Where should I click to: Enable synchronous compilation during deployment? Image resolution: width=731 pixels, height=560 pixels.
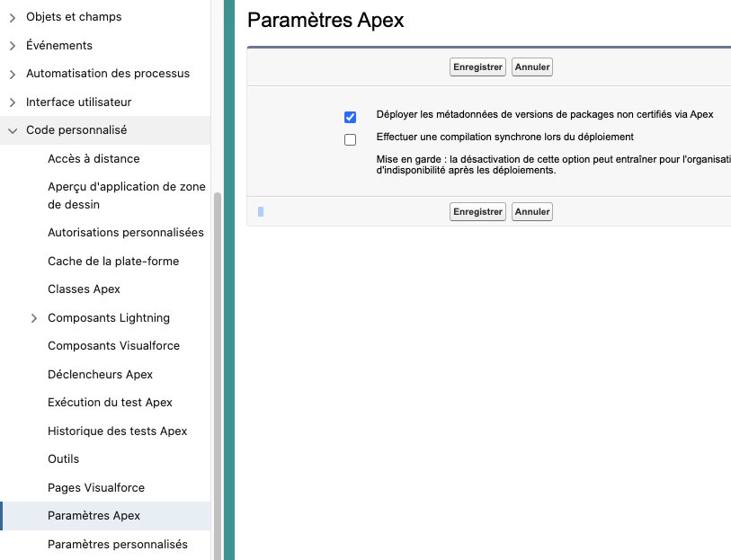click(350, 139)
